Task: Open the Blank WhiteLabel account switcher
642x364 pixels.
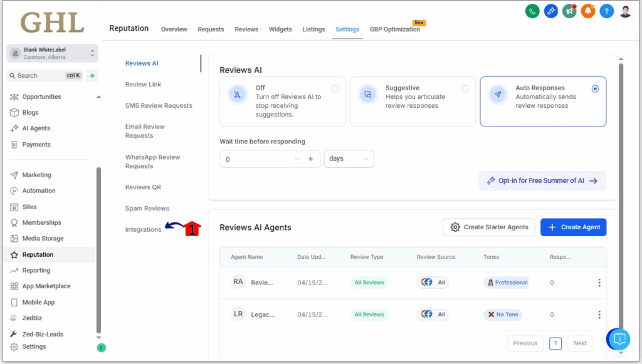Action: click(x=53, y=53)
